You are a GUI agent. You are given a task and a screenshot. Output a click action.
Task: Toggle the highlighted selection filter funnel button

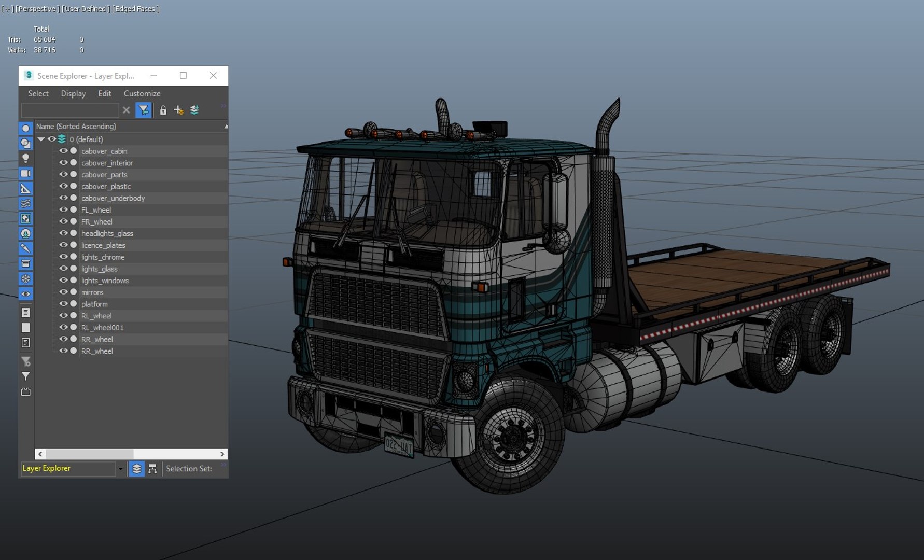pyautogui.click(x=143, y=110)
